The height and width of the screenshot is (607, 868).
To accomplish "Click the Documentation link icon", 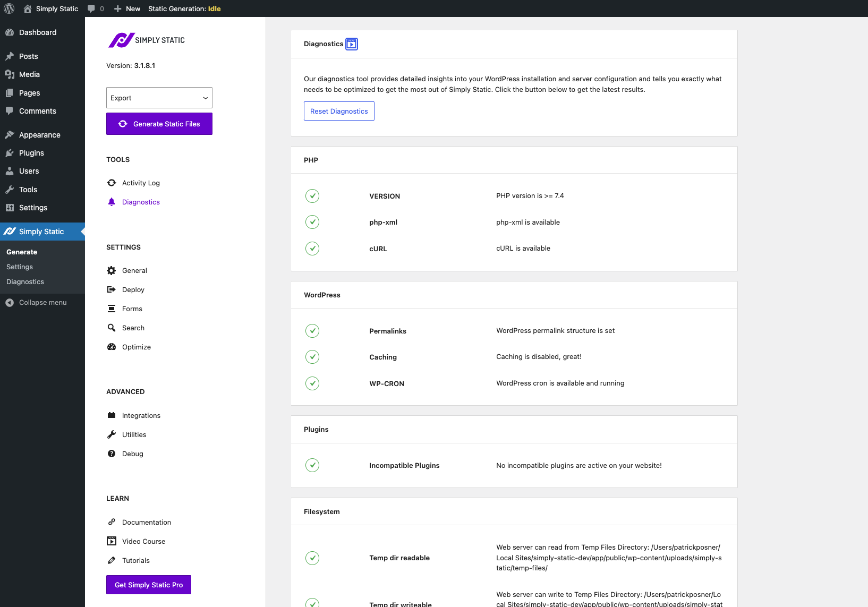I will [112, 522].
